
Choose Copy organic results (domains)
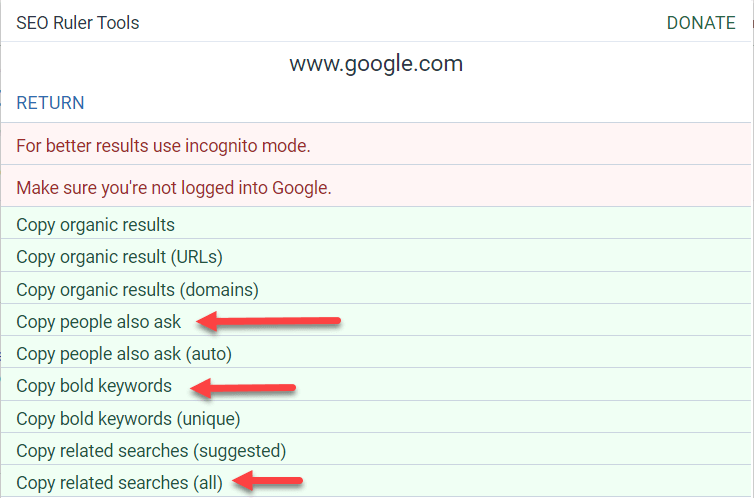coord(376,288)
